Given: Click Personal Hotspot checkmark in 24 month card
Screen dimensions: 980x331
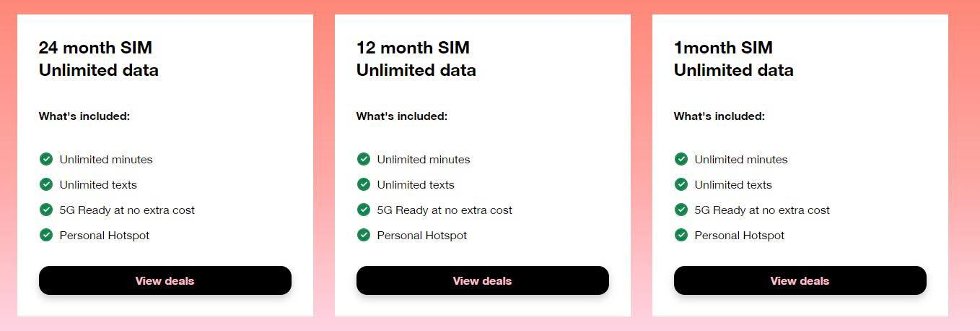Looking at the screenshot, I should point(46,235).
